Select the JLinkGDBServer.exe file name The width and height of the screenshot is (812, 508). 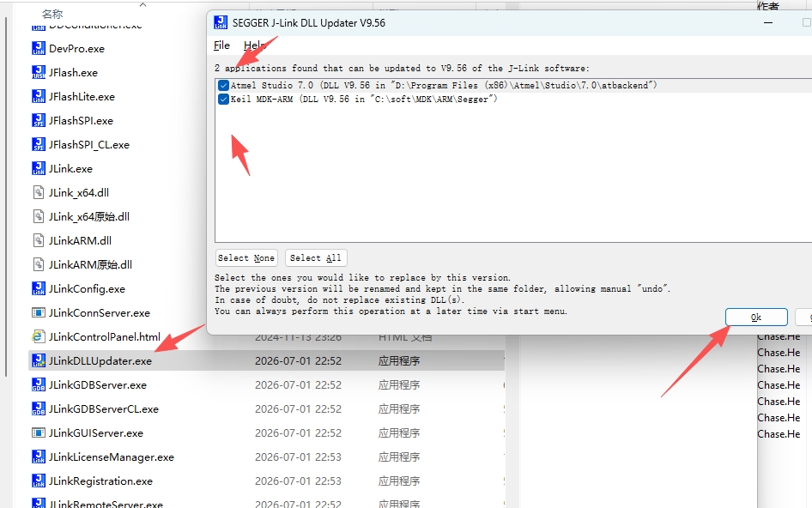pyautogui.click(x=98, y=384)
